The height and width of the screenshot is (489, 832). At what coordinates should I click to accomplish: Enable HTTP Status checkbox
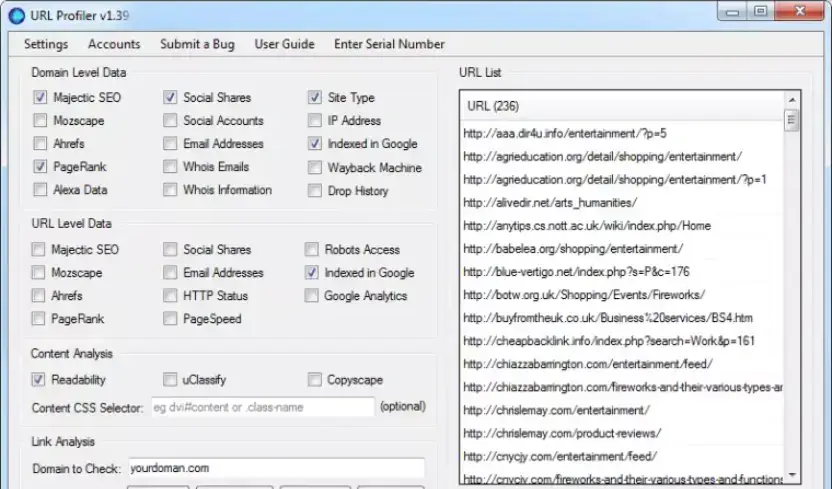tap(170, 295)
